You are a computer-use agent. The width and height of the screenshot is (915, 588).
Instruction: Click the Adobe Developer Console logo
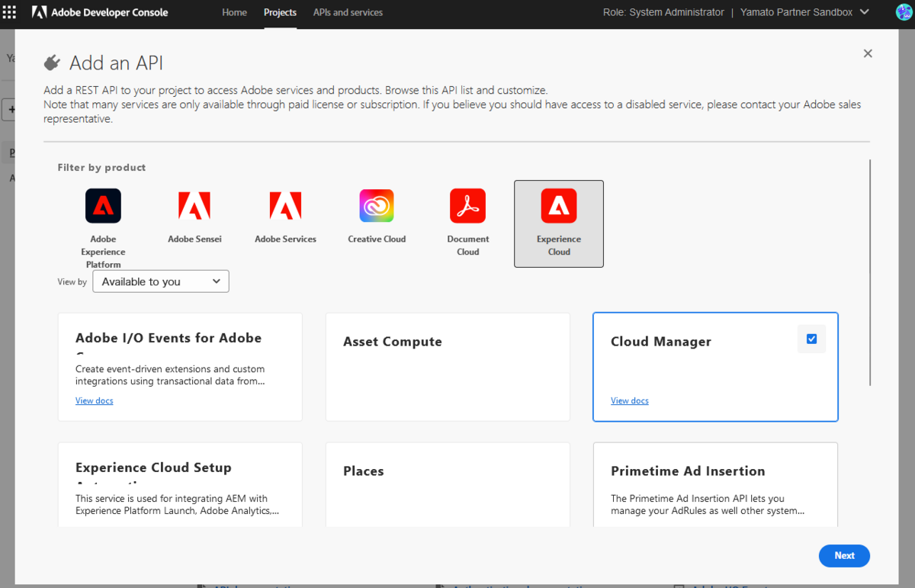99,12
